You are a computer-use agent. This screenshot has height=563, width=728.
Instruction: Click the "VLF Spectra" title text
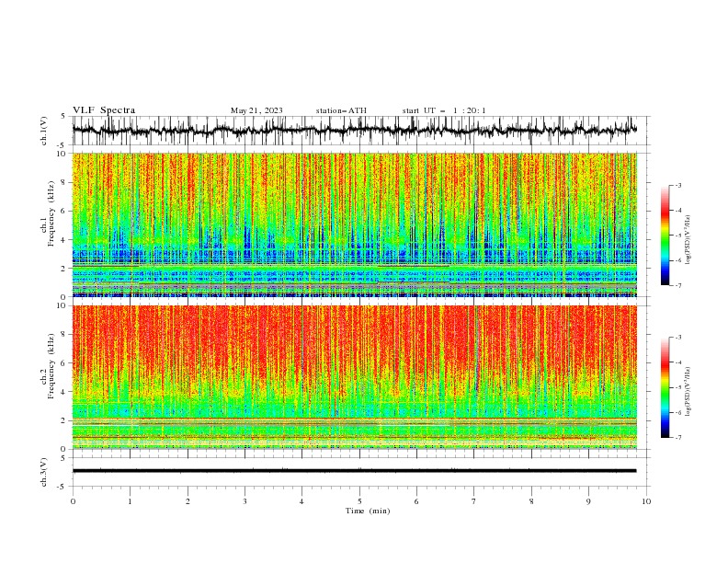104,110
